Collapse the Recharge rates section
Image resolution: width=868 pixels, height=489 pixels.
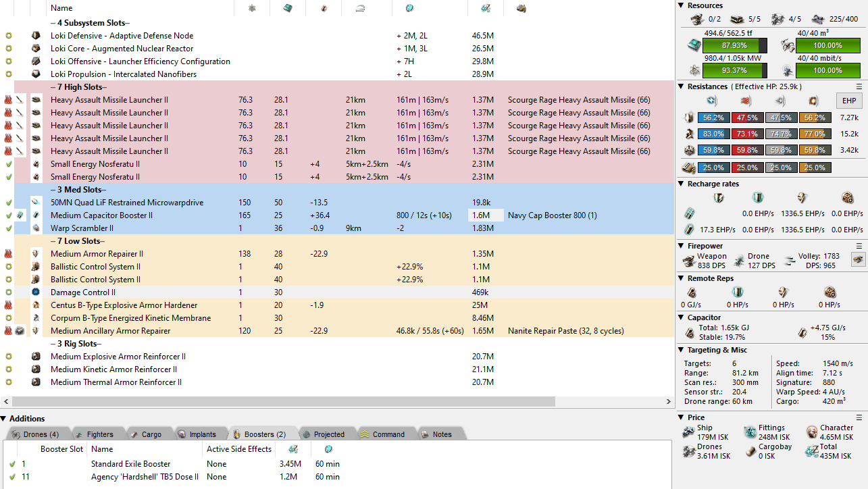tap(682, 184)
